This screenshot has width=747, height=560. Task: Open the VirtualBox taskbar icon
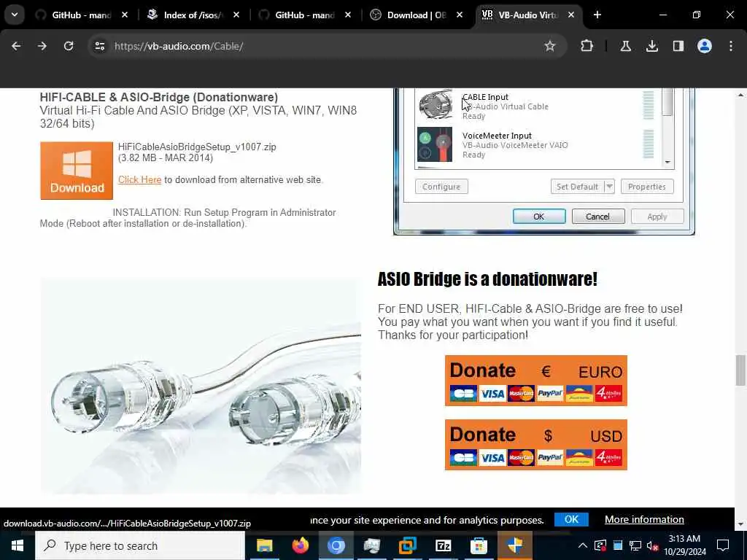pos(407,545)
